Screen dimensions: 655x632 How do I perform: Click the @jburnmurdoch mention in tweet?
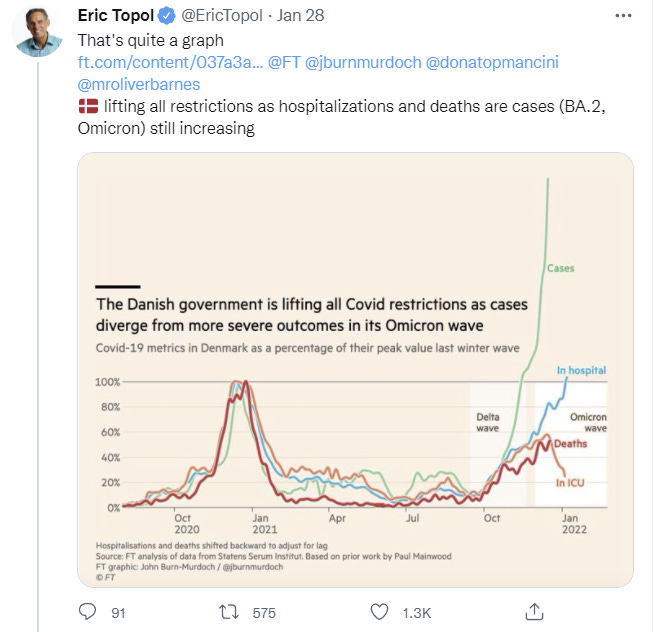tap(363, 62)
